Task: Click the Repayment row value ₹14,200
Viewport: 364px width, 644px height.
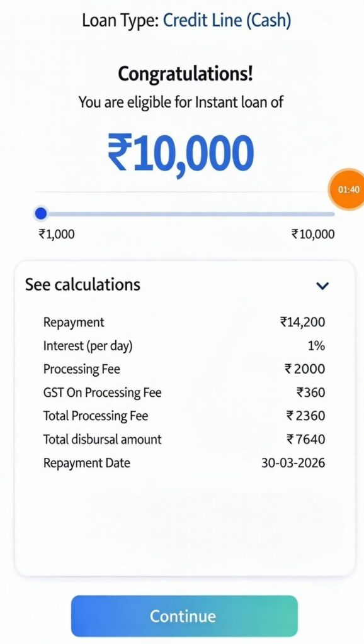Action: 302,322
